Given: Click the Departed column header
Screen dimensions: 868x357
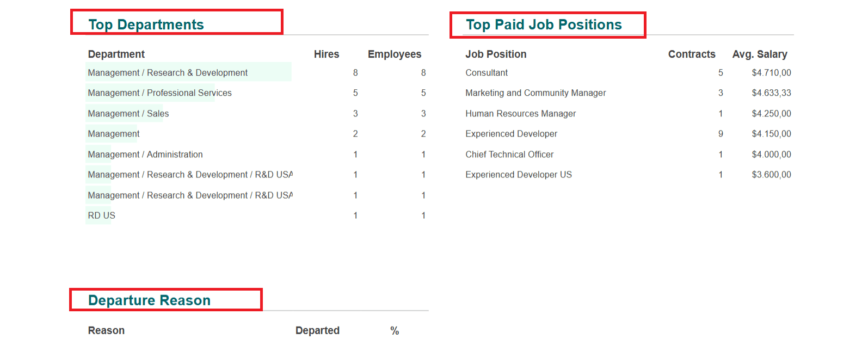Looking at the screenshot, I should pos(317,330).
